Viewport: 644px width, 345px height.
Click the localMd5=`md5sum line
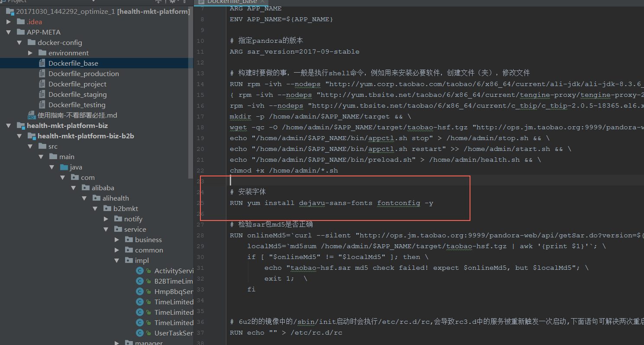coord(427,246)
